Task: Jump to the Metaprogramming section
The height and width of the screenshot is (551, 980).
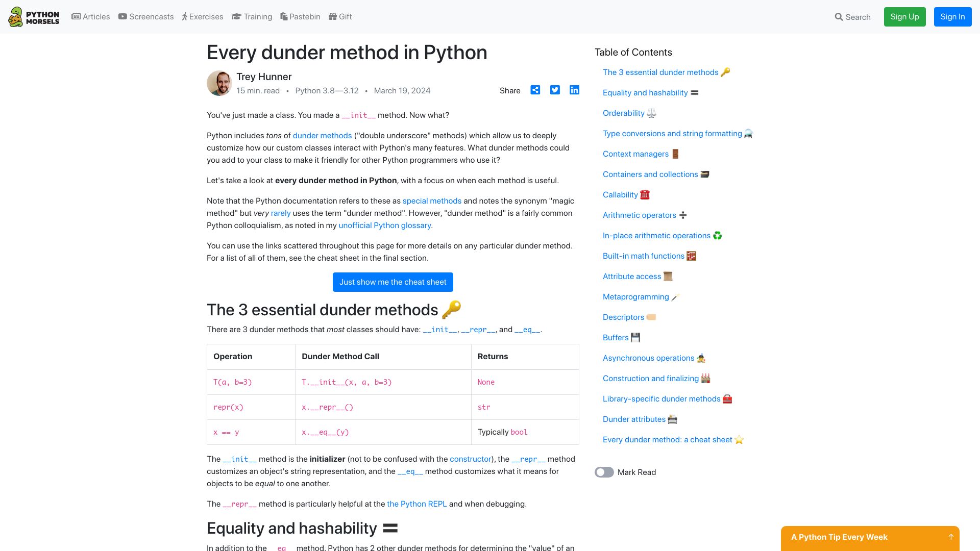Action: coord(641,297)
